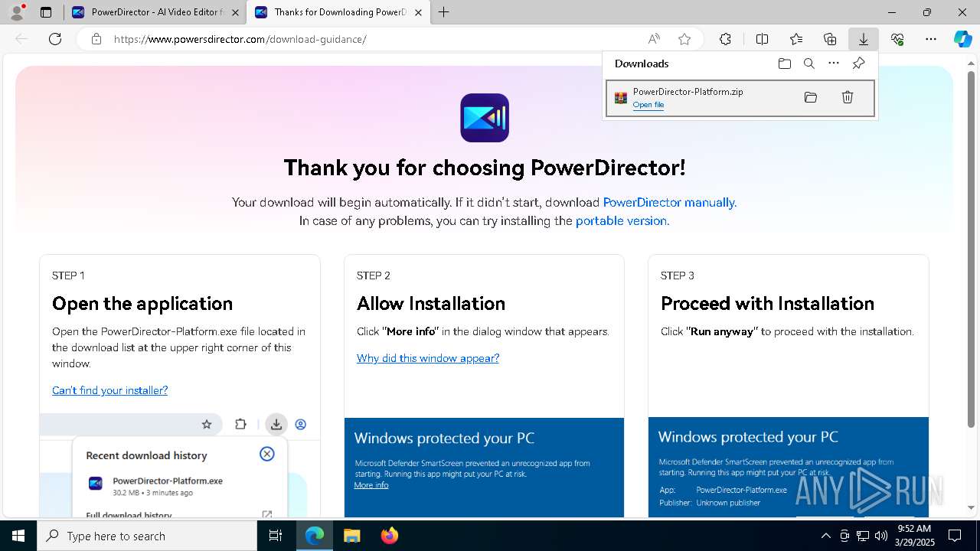Screen dimensions: 980x551
Task: Open downloads folder from Downloads panel header
Action: coord(784,64)
